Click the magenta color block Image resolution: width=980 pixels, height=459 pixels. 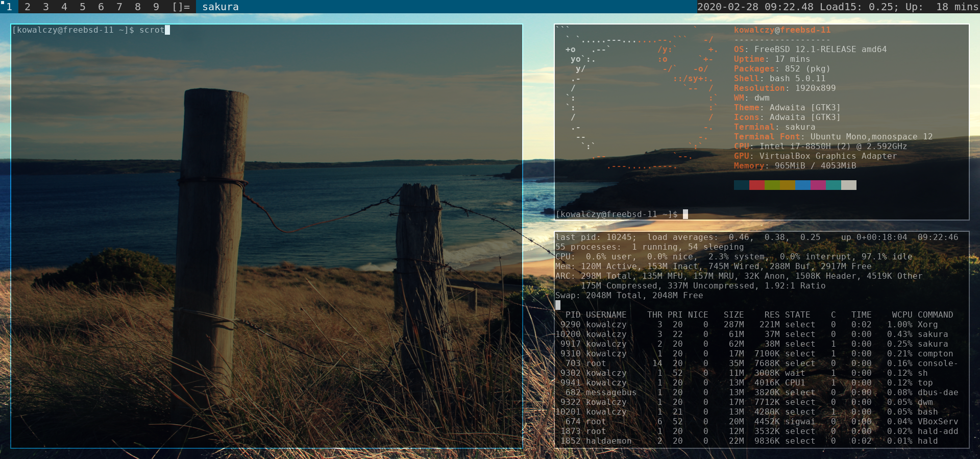[x=818, y=185]
